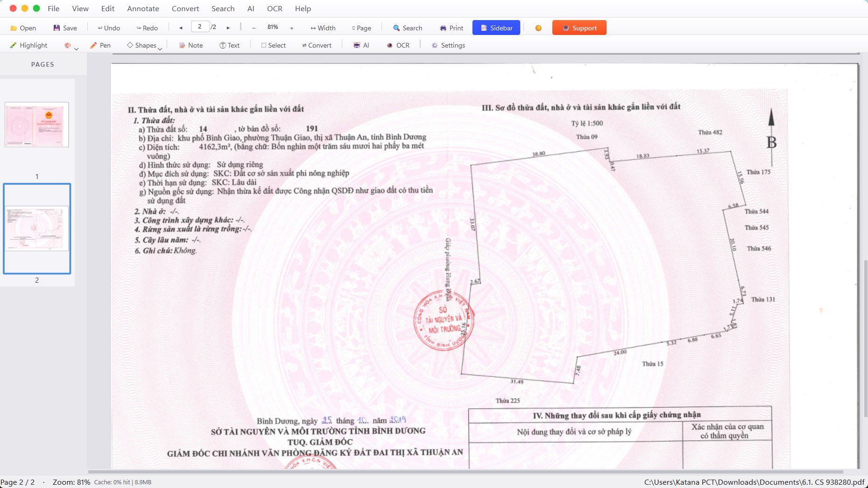Click the yellow minimize window button
This screenshot has width=868, height=488.
click(25, 8)
